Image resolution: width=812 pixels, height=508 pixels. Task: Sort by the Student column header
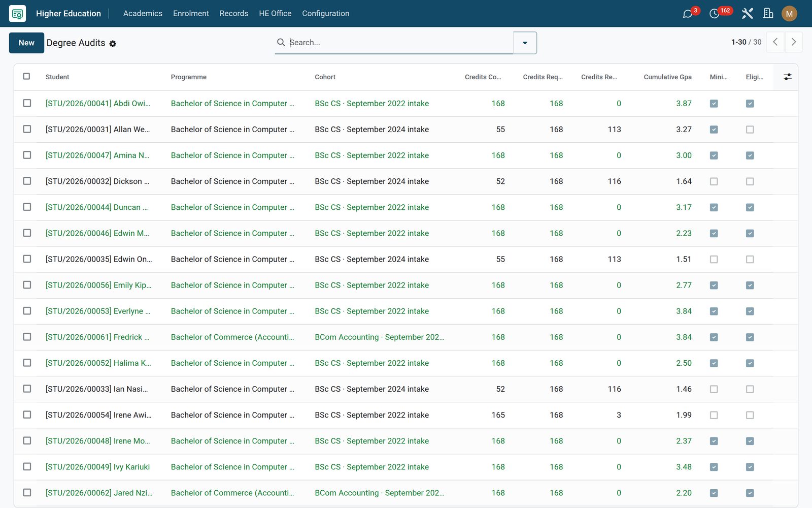point(57,77)
